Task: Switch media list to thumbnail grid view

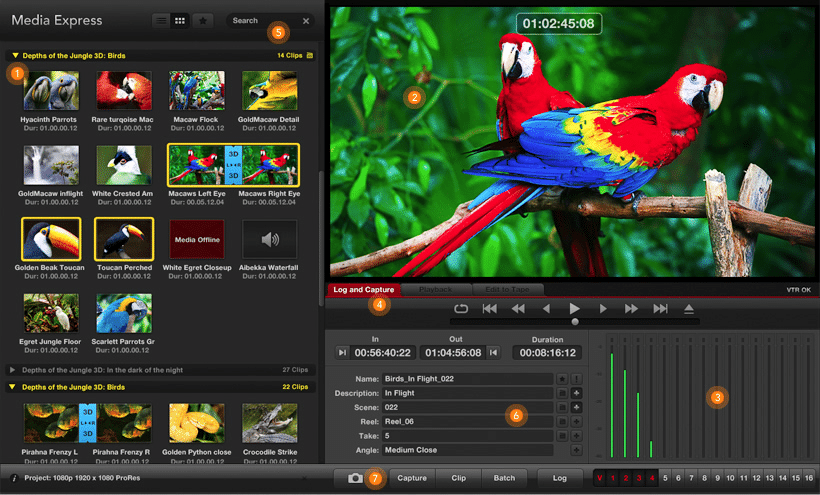Action: pos(180,20)
